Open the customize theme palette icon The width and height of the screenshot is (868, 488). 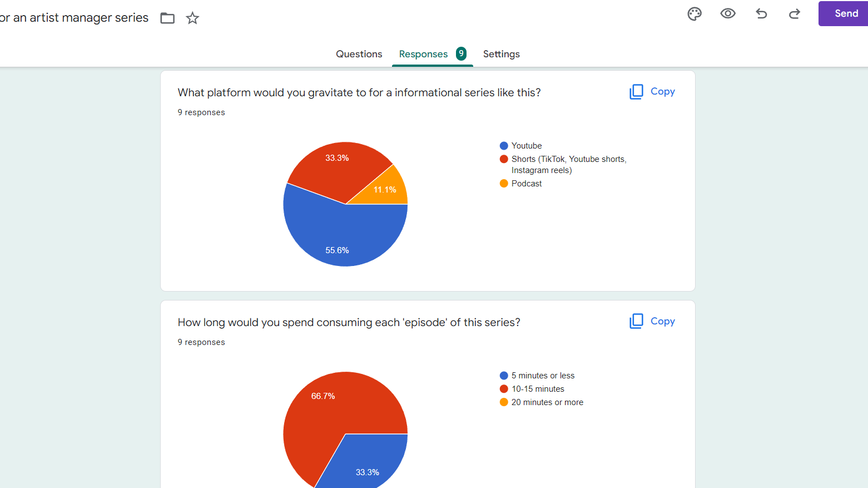(x=695, y=14)
